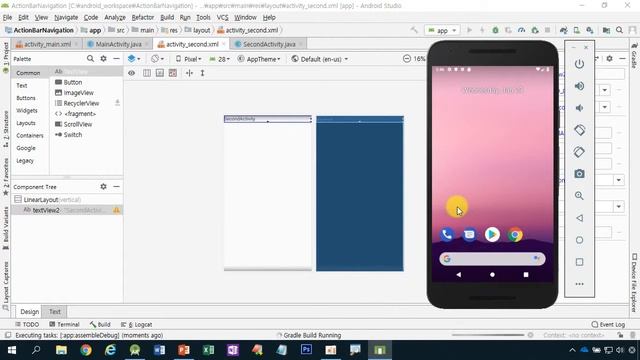Choose RecyclerView in Palette
The height and width of the screenshot is (360, 640).
77,103
